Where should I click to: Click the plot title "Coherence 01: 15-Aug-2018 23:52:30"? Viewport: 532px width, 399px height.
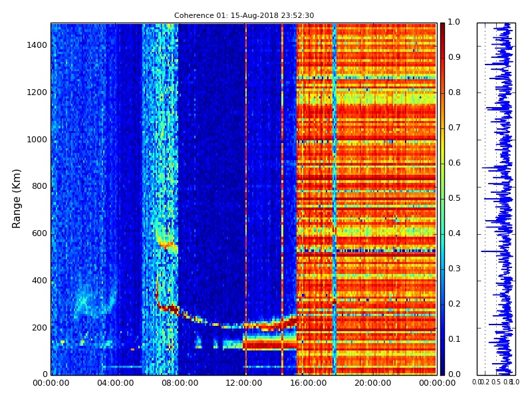(x=244, y=15)
